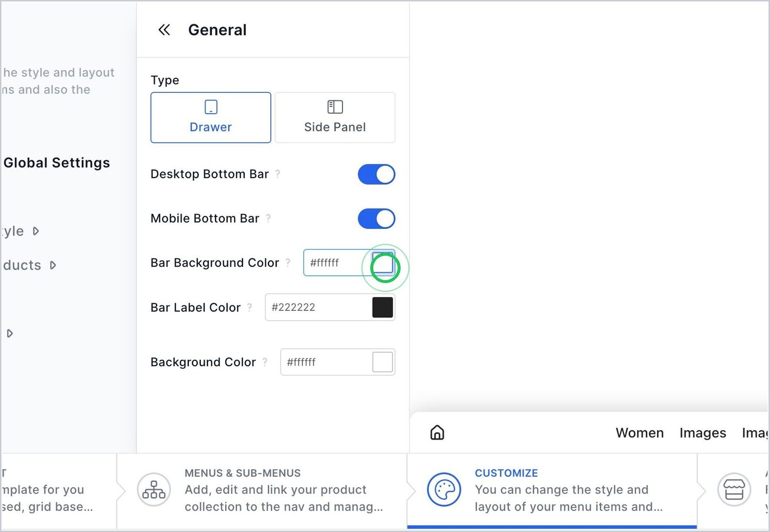Click the Type label
This screenshot has height=532, width=770.
[165, 80]
